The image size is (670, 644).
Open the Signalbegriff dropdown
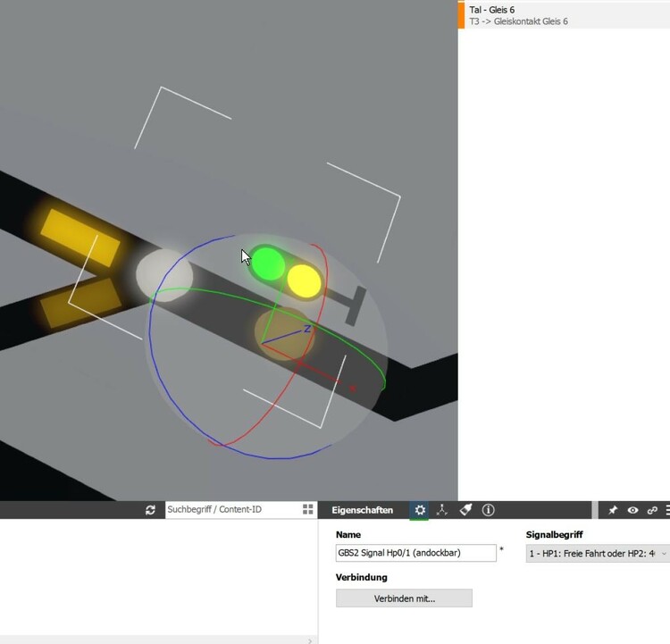coord(598,554)
